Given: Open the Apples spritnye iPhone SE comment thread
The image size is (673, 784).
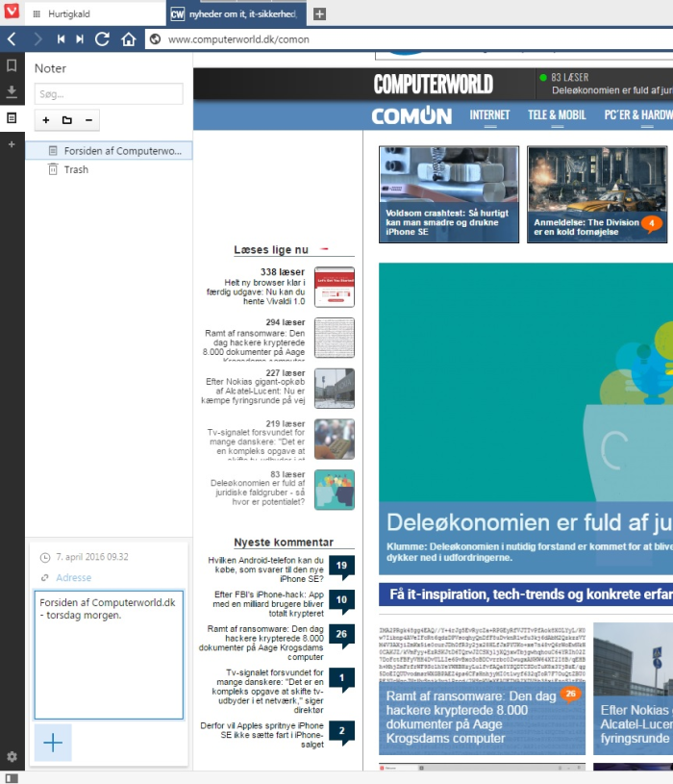Looking at the screenshot, I should point(262,735).
